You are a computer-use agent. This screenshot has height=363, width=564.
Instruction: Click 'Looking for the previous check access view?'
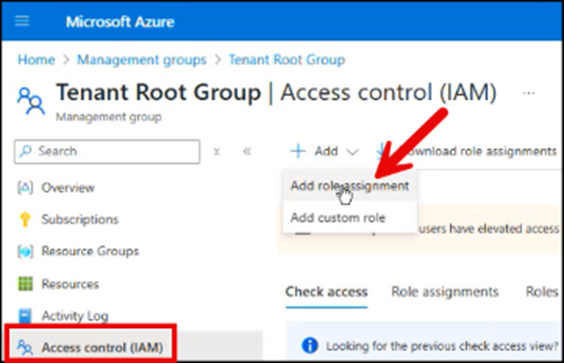point(442,346)
